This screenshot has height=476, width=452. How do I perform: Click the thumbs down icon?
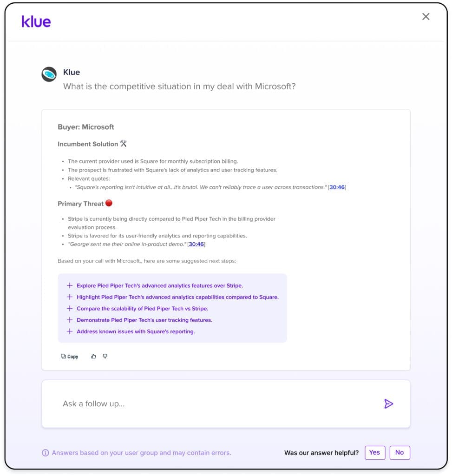click(105, 357)
